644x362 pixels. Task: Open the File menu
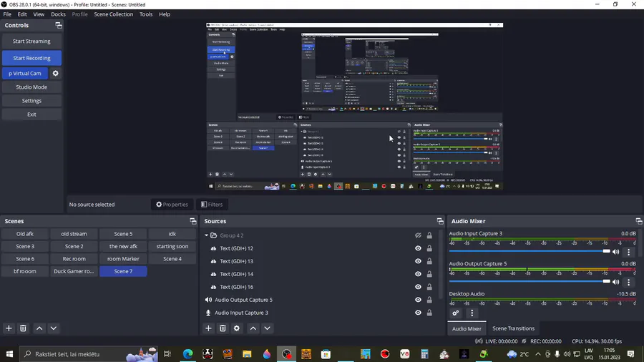click(7, 14)
